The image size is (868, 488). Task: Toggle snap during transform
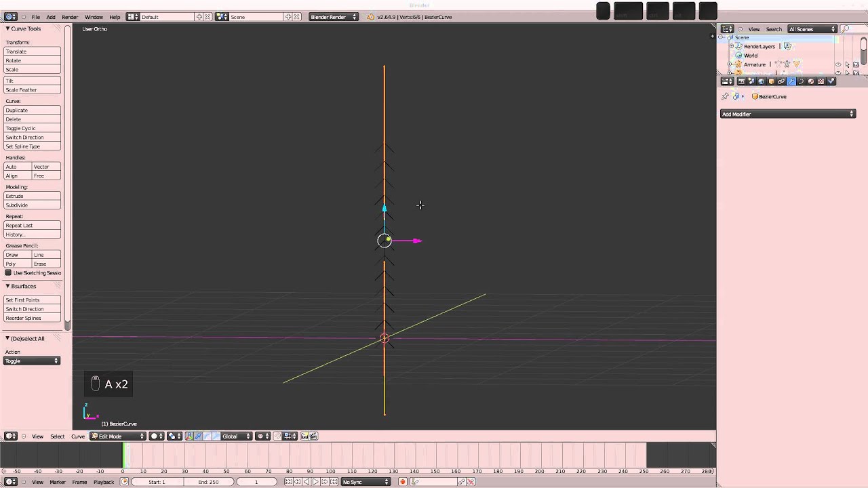click(x=277, y=436)
